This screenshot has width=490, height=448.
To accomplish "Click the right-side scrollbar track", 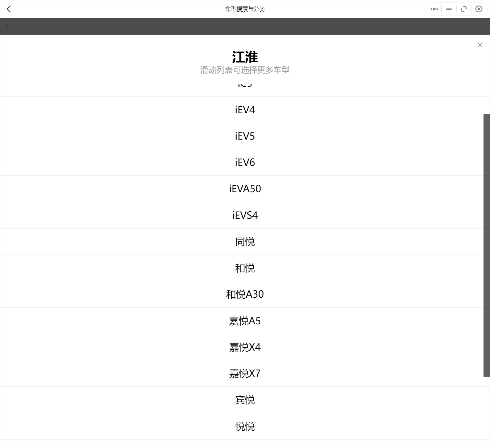I will pos(487,227).
